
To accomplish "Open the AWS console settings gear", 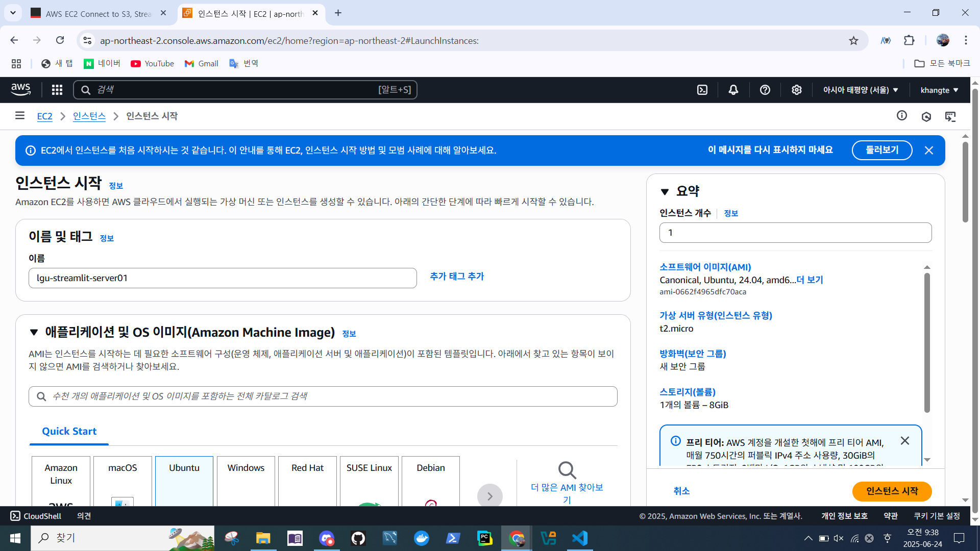I will tap(796, 90).
